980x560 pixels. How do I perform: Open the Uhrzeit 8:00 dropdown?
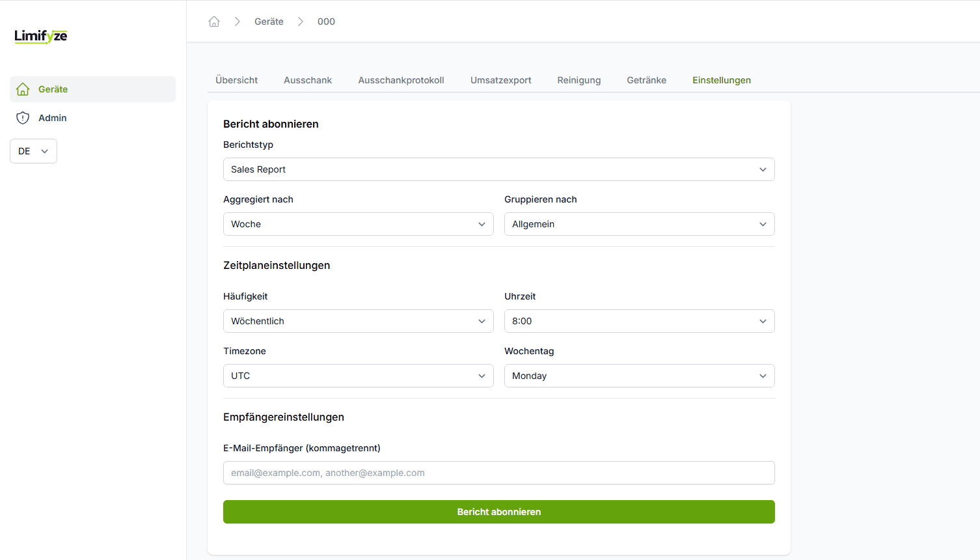[639, 321]
